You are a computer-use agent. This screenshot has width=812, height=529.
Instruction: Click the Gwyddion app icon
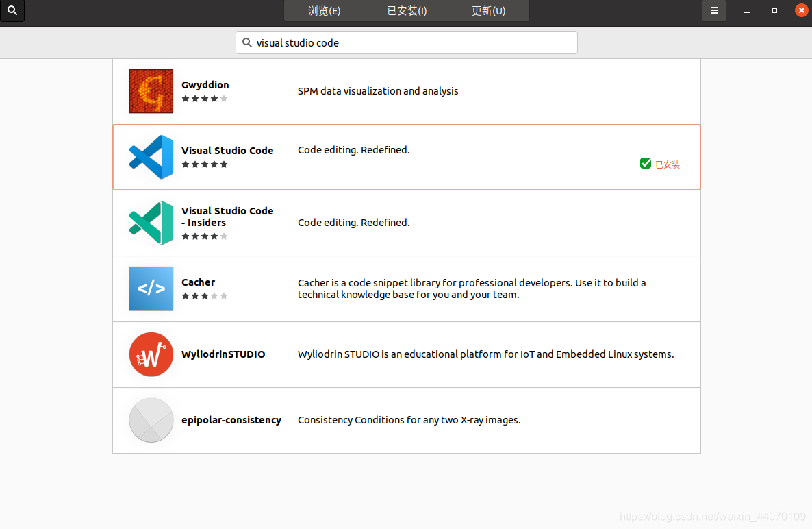[x=151, y=91]
